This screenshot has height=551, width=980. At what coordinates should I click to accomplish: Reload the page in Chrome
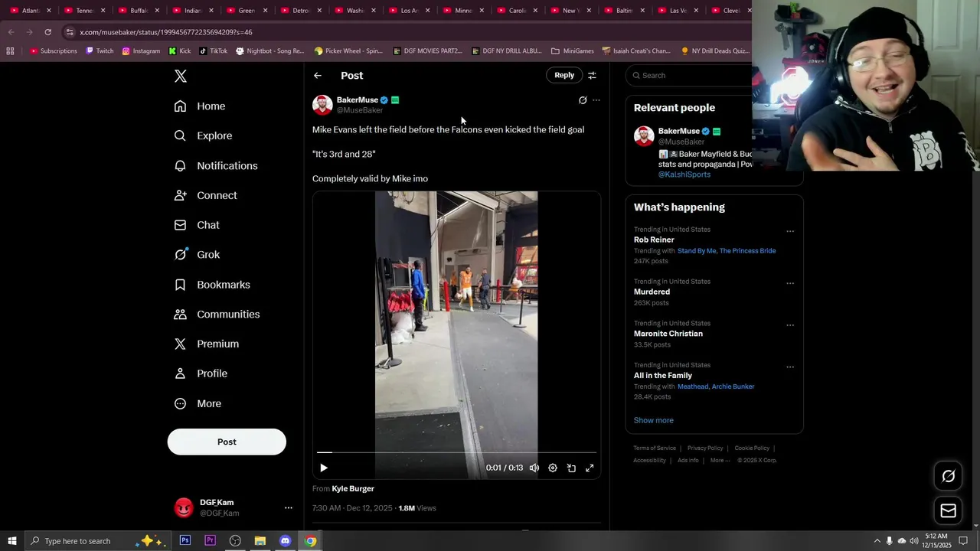pyautogui.click(x=47, y=32)
